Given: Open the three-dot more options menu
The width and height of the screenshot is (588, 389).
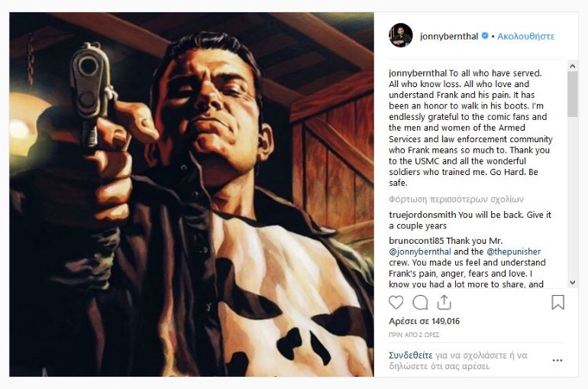Looking at the screenshot, I should 557,360.
